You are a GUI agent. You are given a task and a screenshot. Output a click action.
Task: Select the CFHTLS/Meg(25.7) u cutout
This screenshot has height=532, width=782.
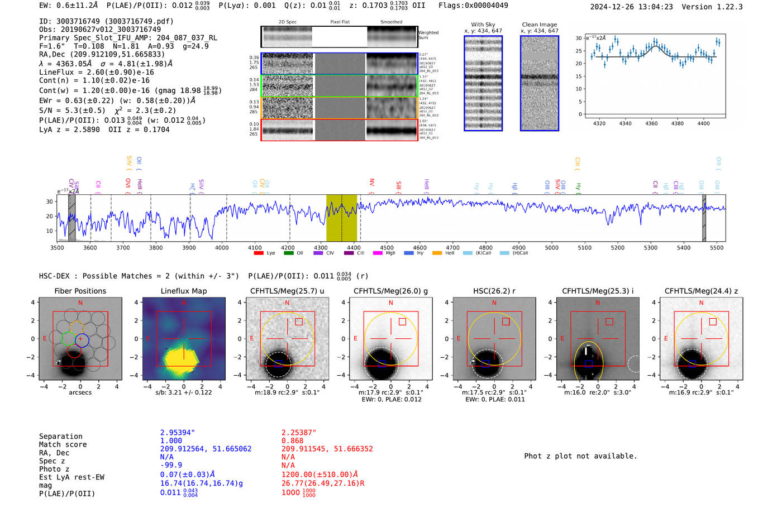tap(287, 339)
